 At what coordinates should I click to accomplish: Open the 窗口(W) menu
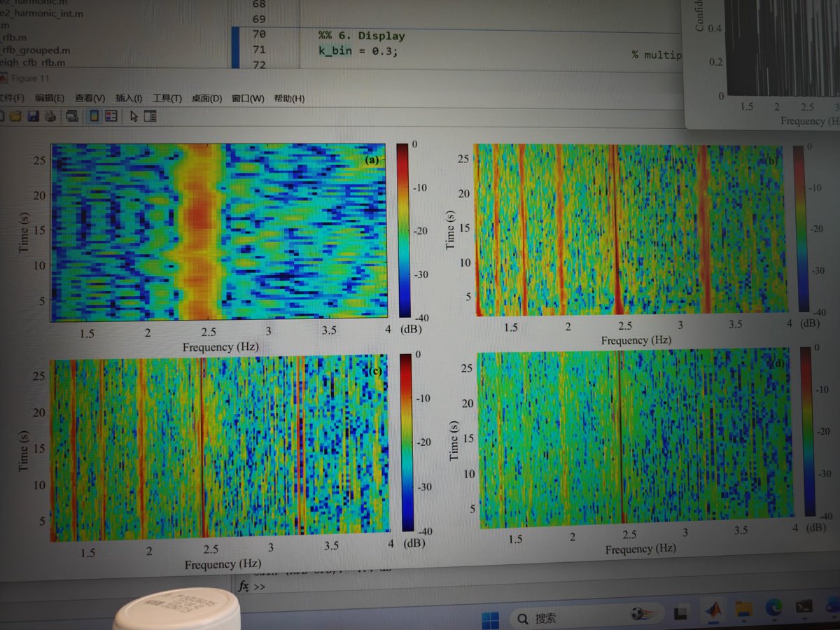(x=248, y=99)
